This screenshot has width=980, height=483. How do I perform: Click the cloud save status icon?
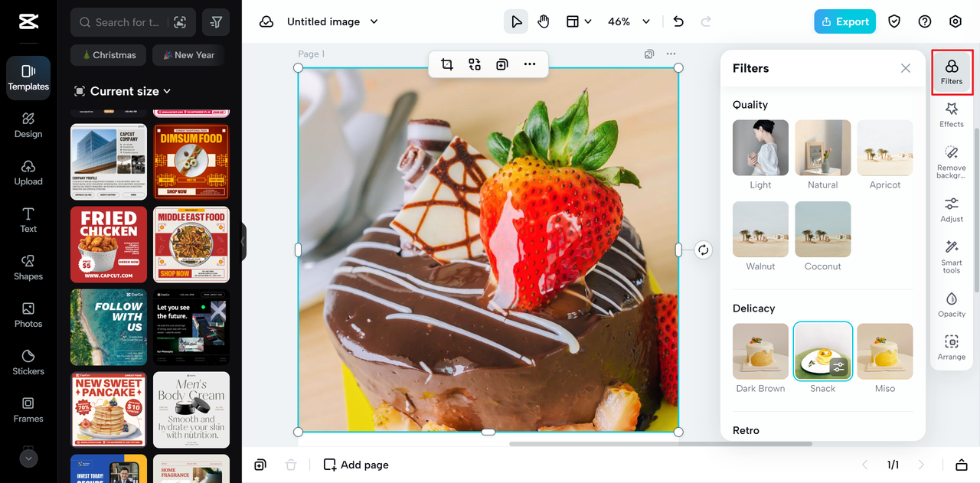pos(266,21)
